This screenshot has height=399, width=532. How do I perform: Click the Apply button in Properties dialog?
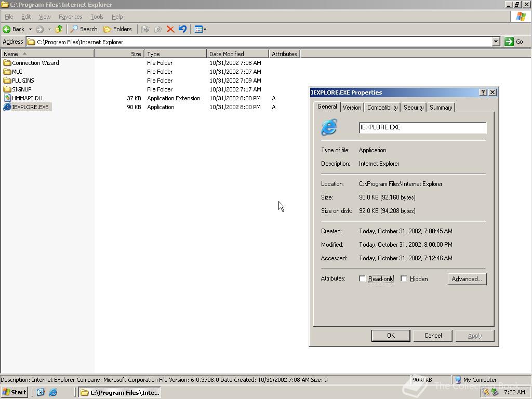pos(475,336)
